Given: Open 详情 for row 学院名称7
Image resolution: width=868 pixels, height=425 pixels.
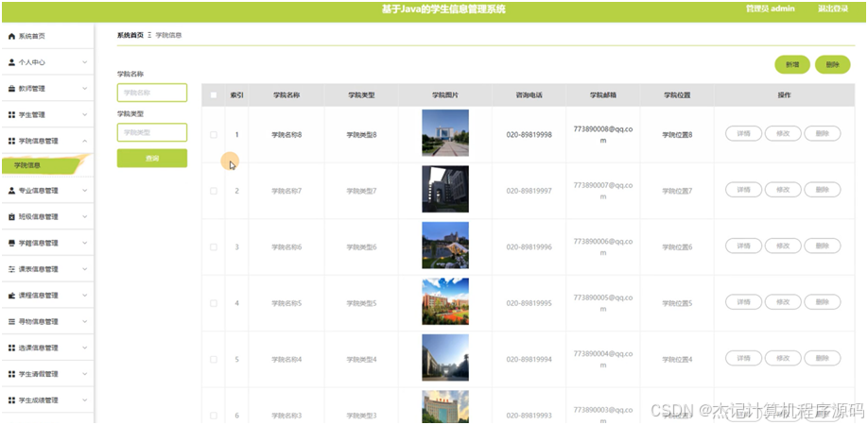Looking at the screenshot, I should [x=743, y=190].
